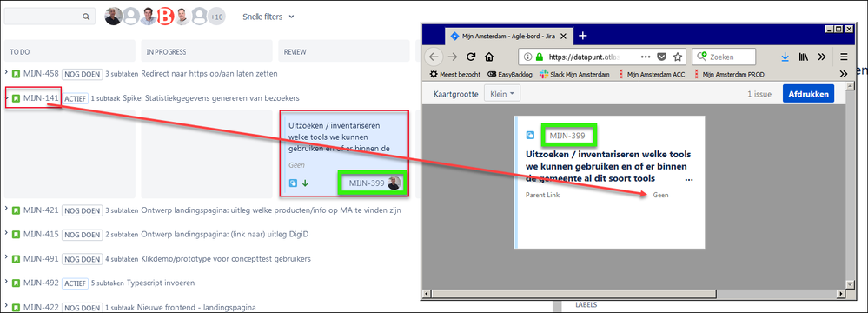Open the Firefox hamburger menu
868x313 pixels.
tap(844, 57)
